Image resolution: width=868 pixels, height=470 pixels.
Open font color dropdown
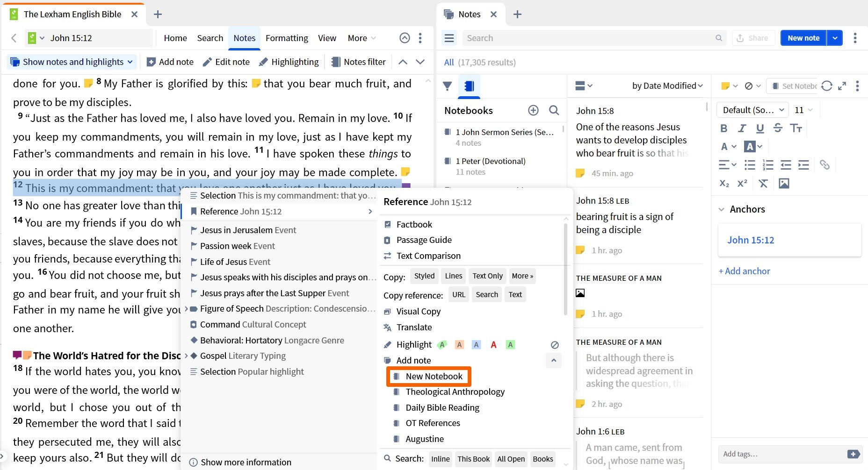[x=728, y=147]
